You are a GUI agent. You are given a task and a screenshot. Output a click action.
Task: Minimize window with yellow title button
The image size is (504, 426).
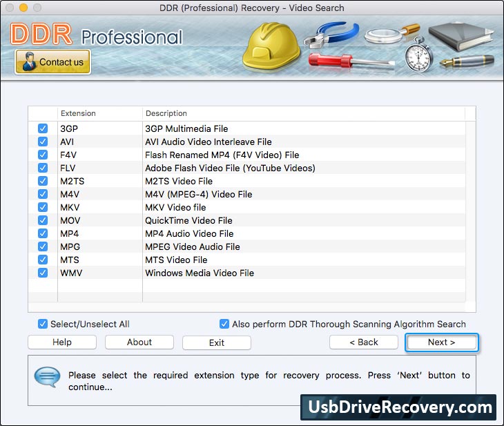tap(23, 8)
